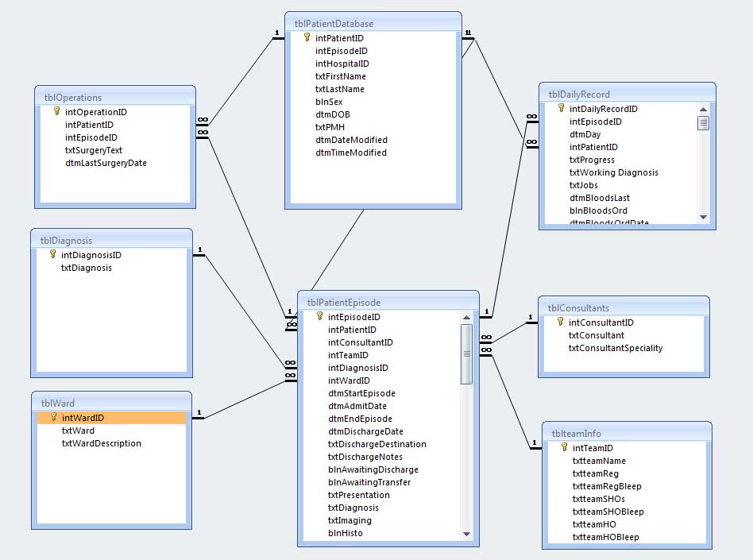The width and height of the screenshot is (753, 560).
Task: Click the up arrow of tblPatientEpisode scrollbar
Action: 466,318
